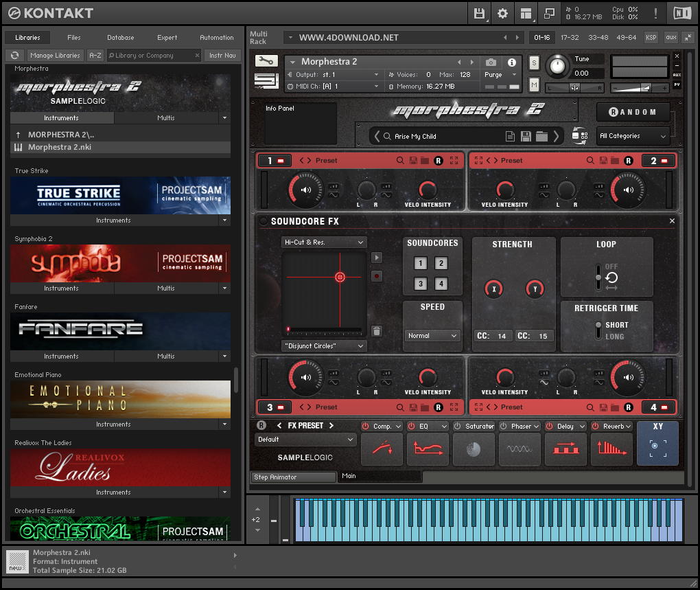Click the NI logo icon
The width and height of the screenshot is (700, 590).
pos(681,14)
